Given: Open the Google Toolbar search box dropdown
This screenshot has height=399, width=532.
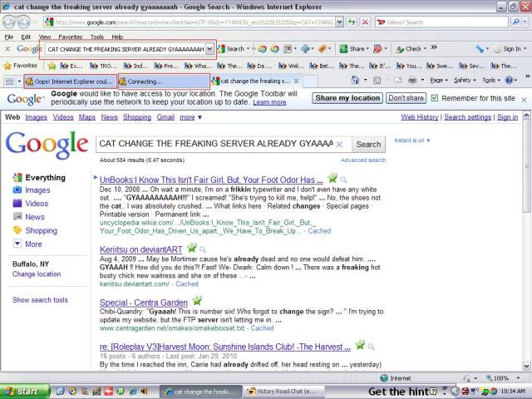Looking at the screenshot, I should point(209,49).
